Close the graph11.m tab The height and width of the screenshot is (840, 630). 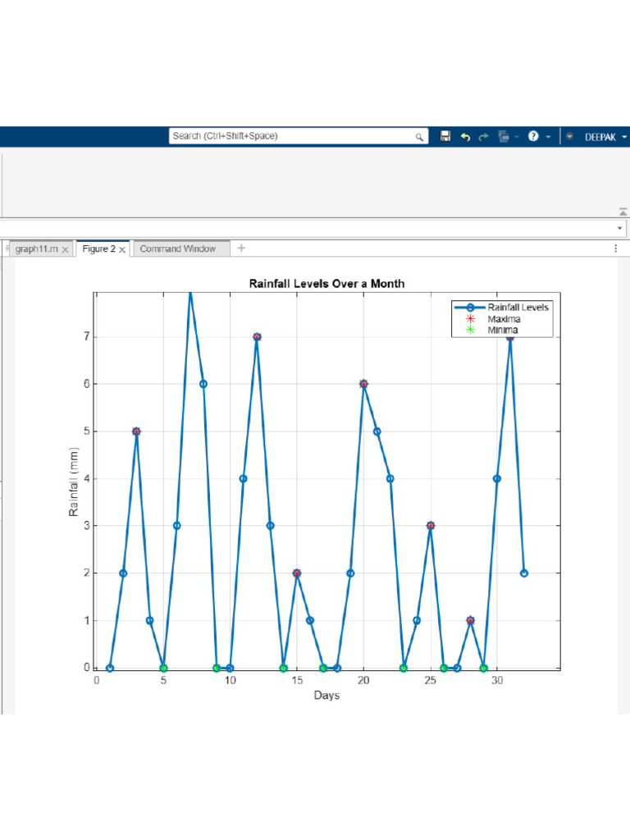coord(66,249)
